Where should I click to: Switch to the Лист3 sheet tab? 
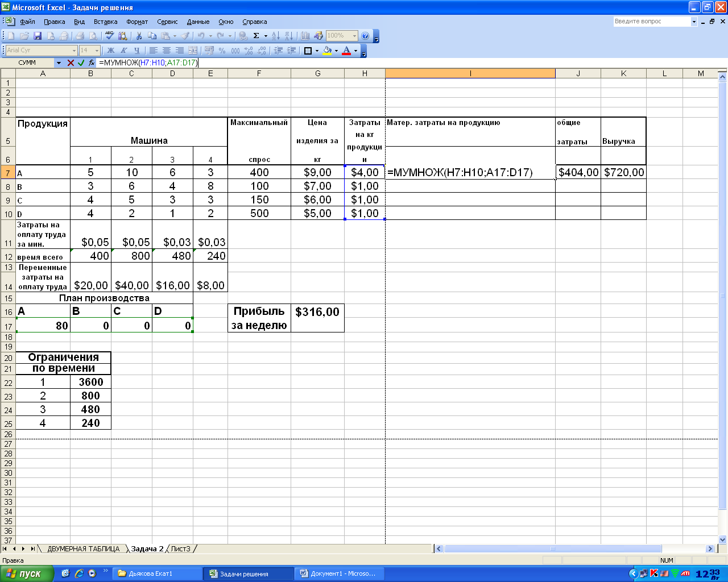point(180,548)
